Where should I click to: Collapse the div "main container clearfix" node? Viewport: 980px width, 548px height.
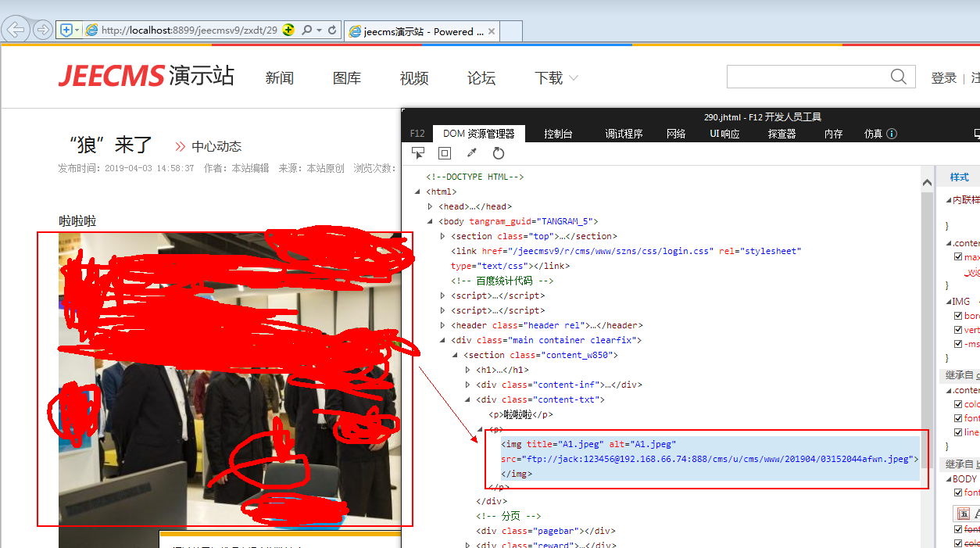[x=443, y=340]
